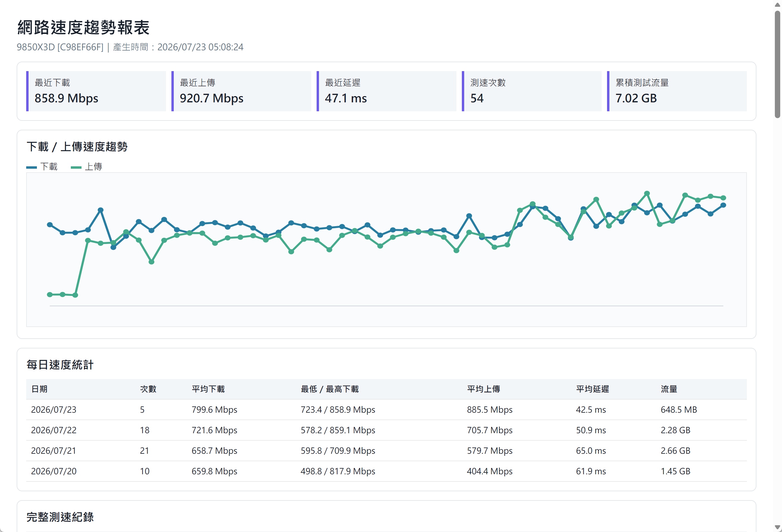Click the 網路速度趨勢報表 page title
782x532 pixels.
click(x=83, y=27)
